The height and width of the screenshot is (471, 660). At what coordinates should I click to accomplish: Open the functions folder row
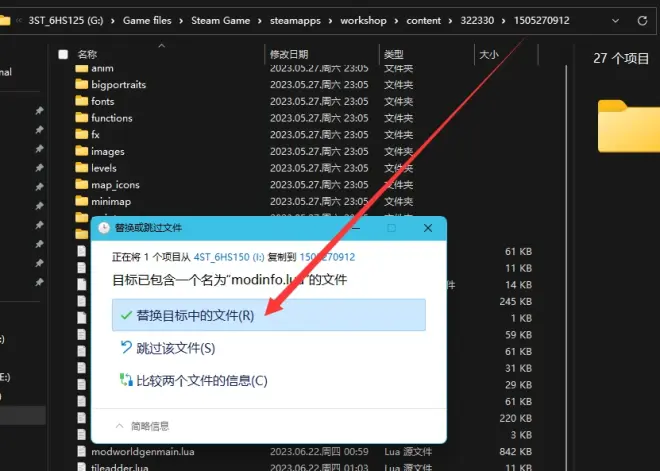(x=111, y=118)
